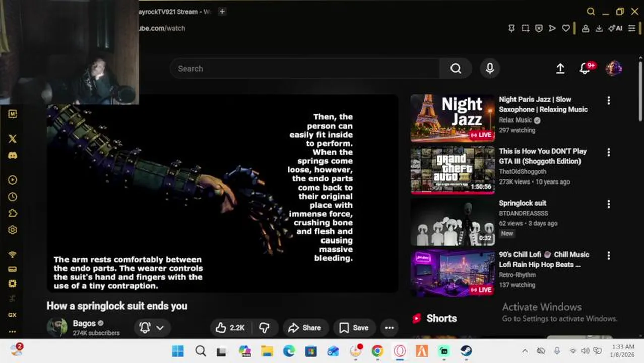Click in the YouTube Search field

(x=305, y=69)
